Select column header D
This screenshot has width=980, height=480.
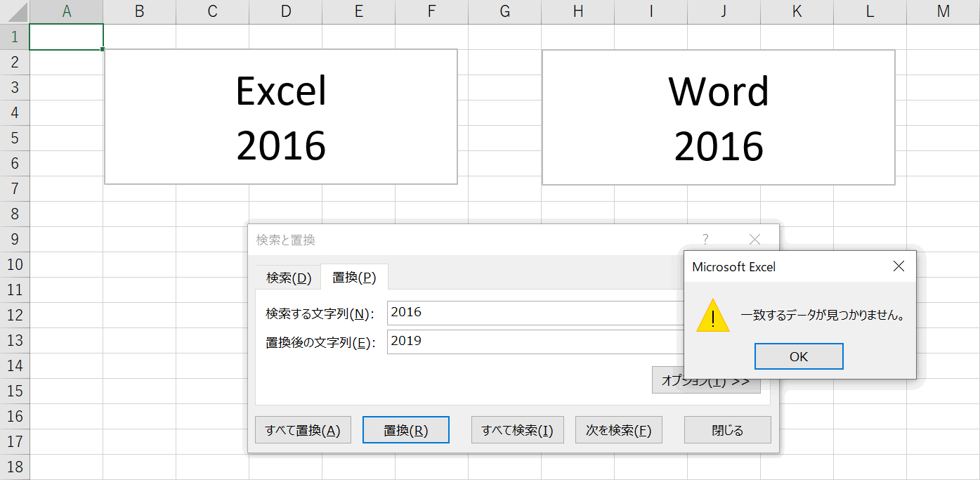click(285, 11)
